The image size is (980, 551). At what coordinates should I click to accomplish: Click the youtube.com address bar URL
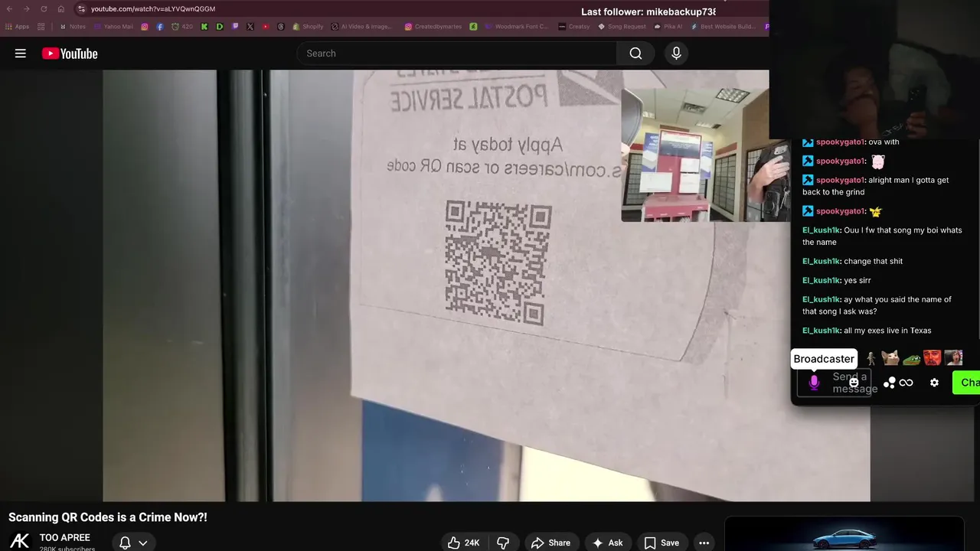coord(153,9)
